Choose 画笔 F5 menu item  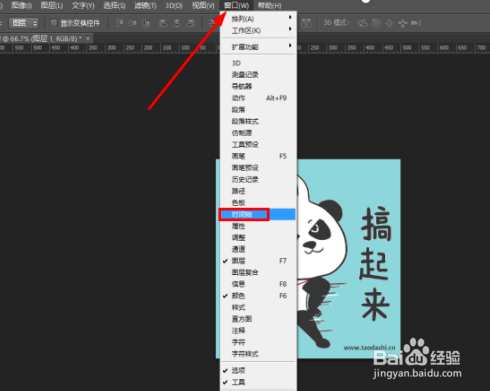pyautogui.click(x=258, y=156)
